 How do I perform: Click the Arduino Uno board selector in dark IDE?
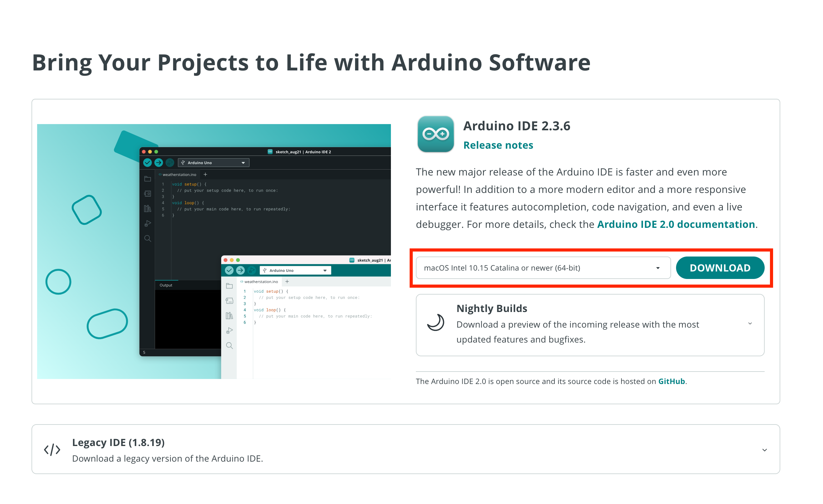(214, 163)
